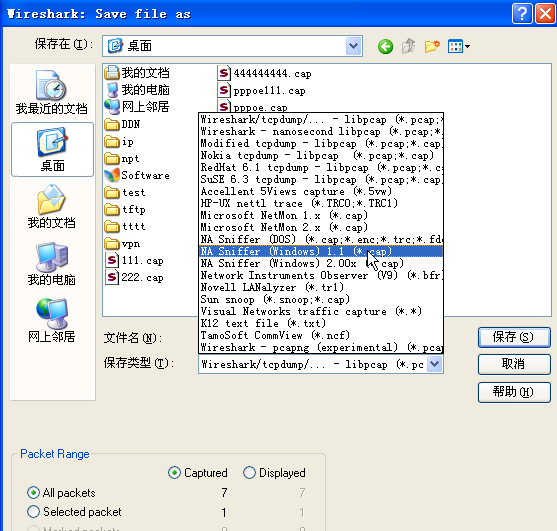The height and width of the screenshot is (531, 557).
Task: Select 网上邻居 item in file list
Action: coord(137,107)
